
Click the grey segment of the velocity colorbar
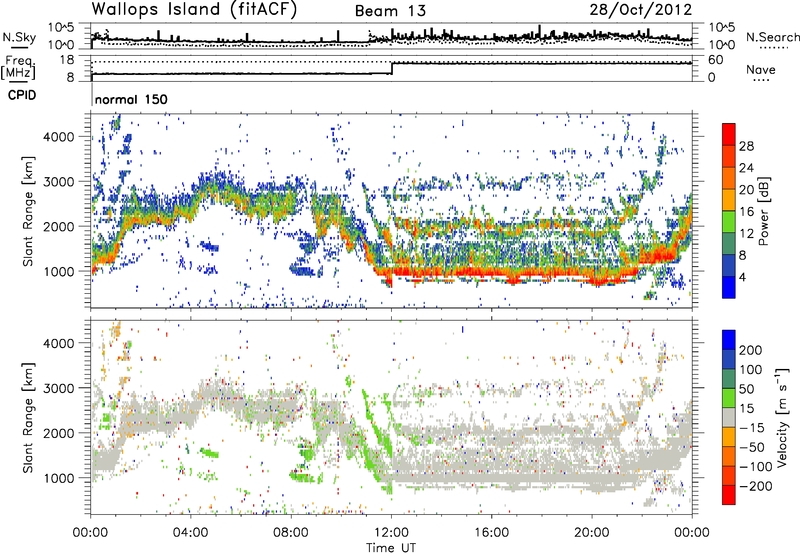coord(729,417)
